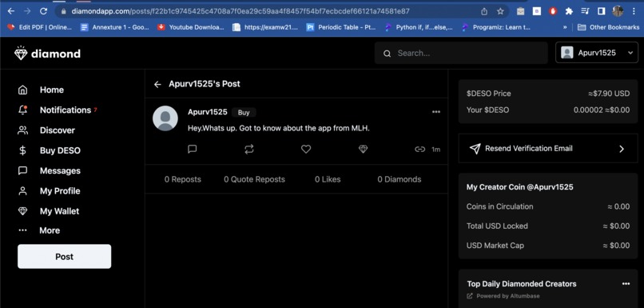Image resolution: width=644 pixels, height=308 pixels.
Task: Open the Apurv1525 account dropdown
Action: click(x=597, y=53)
